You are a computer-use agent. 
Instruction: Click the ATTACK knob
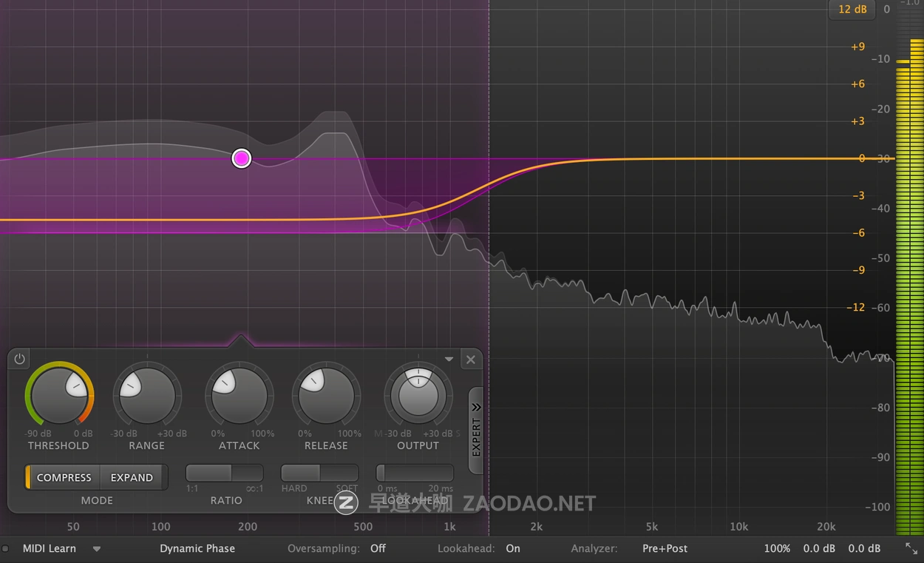tap(240, 396)
